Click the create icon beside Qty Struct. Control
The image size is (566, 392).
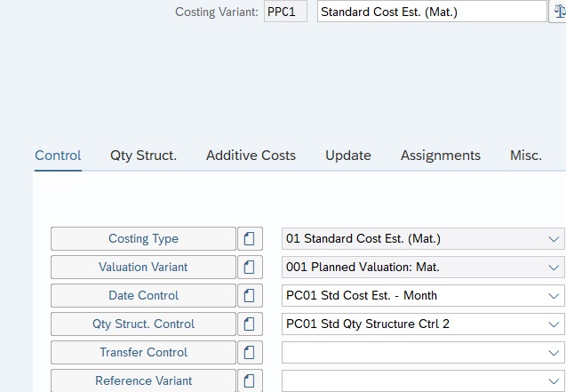pyautogui.click(x=250, y=324)
